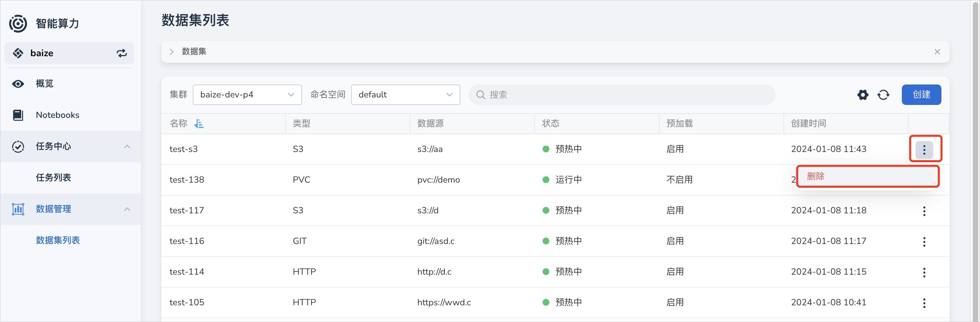Click the baize workspace selector

click(69, 53)
